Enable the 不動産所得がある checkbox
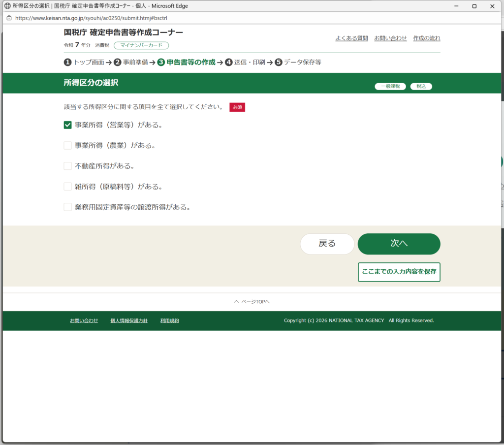 68,166
